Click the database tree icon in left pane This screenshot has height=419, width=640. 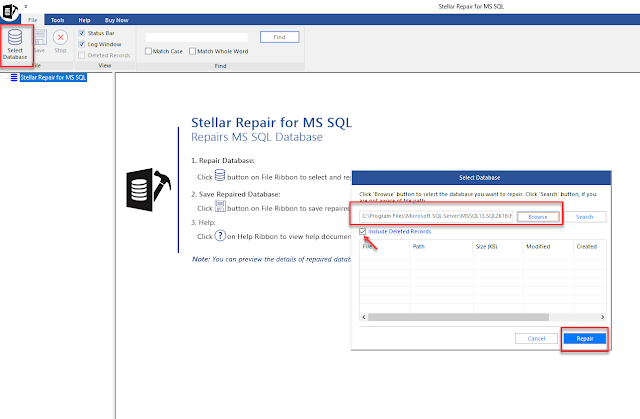pyautogui.click(x=14, y=77)
